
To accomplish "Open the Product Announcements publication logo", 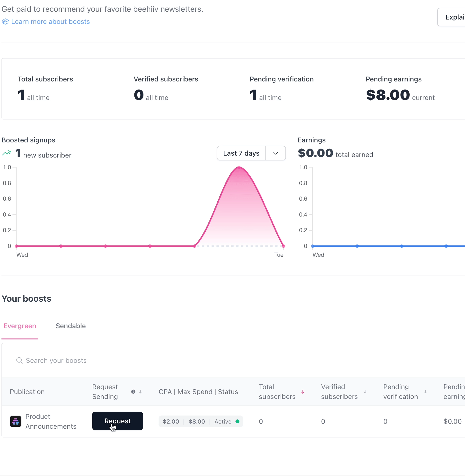I will pyautogui.click(x=16, y=421).
